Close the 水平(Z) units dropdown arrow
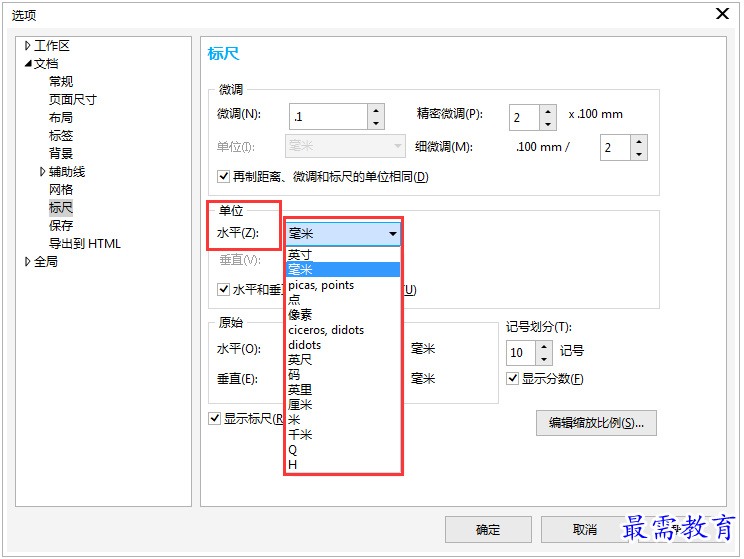744x559 pixels. (392, 233)
